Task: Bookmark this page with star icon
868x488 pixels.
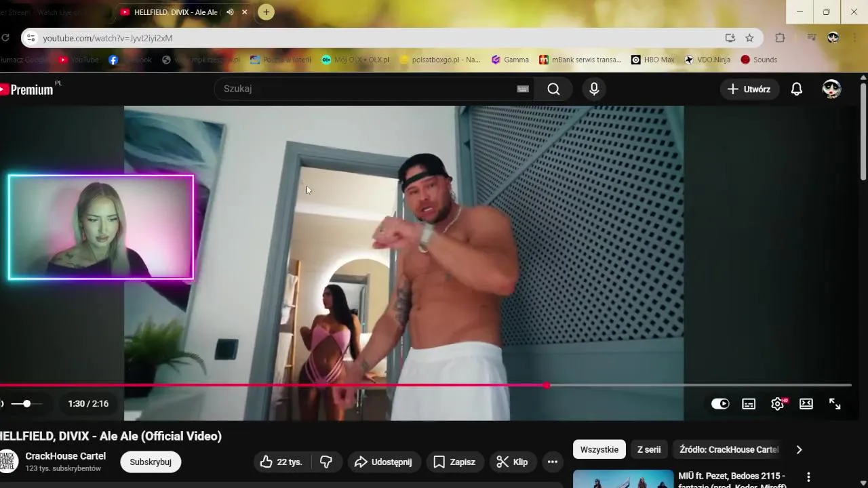Action: (749, 38)
